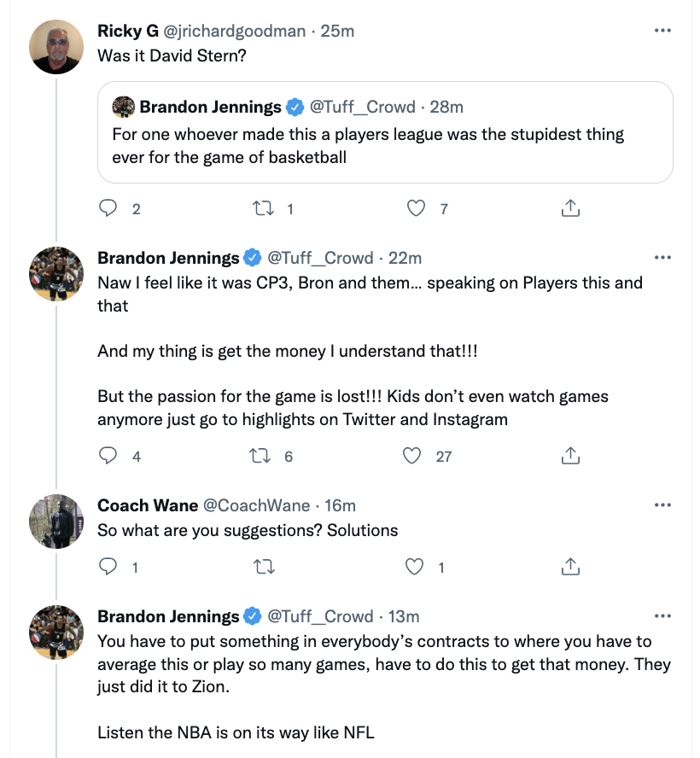Toggle like on Ricky G's tweet
Viewport: 700px width, 758px height.
click(x=414, y=207)
